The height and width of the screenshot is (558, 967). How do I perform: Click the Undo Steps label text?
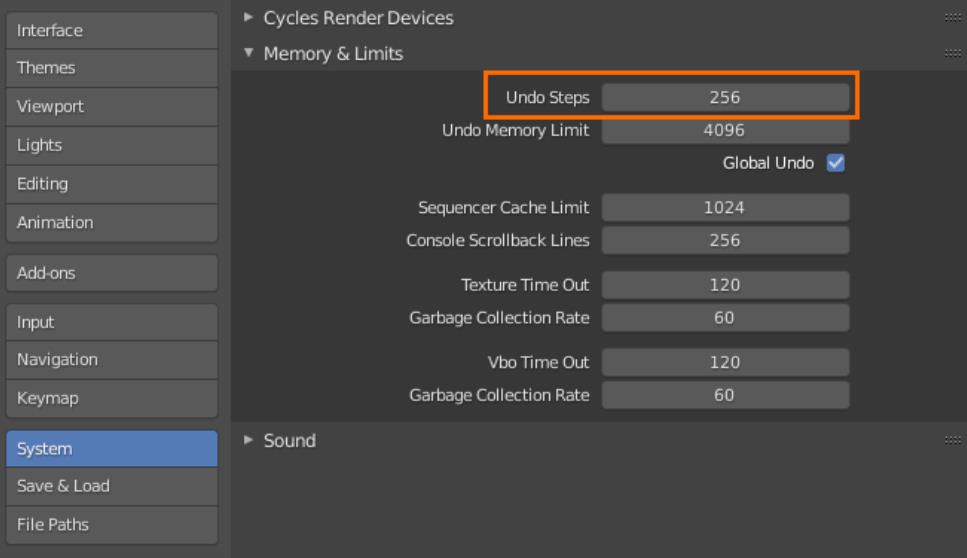click(x=548, y=97)
